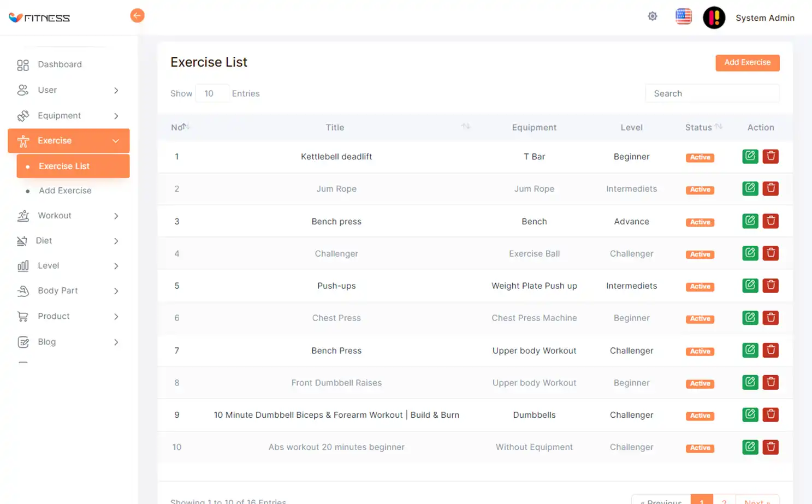Click the settings gear icon in header
The image size is (812, 504).
[652, 16]
